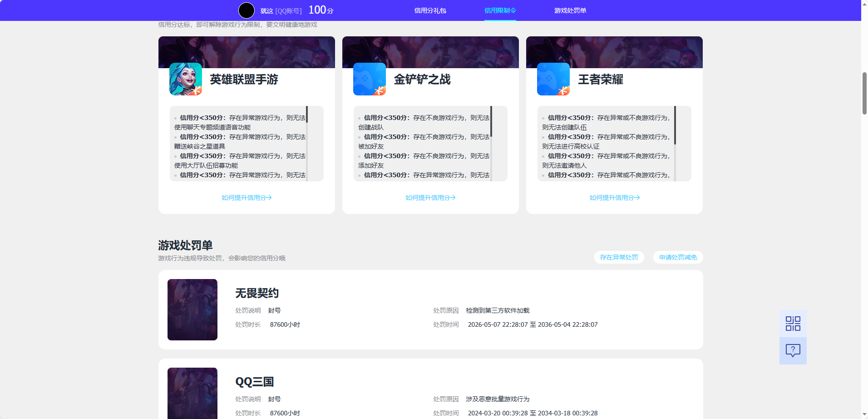Click 如何提升信用分 link under 金铲铲之战
The width and height of the screenshot is (868, 419).
click(430, 198)
